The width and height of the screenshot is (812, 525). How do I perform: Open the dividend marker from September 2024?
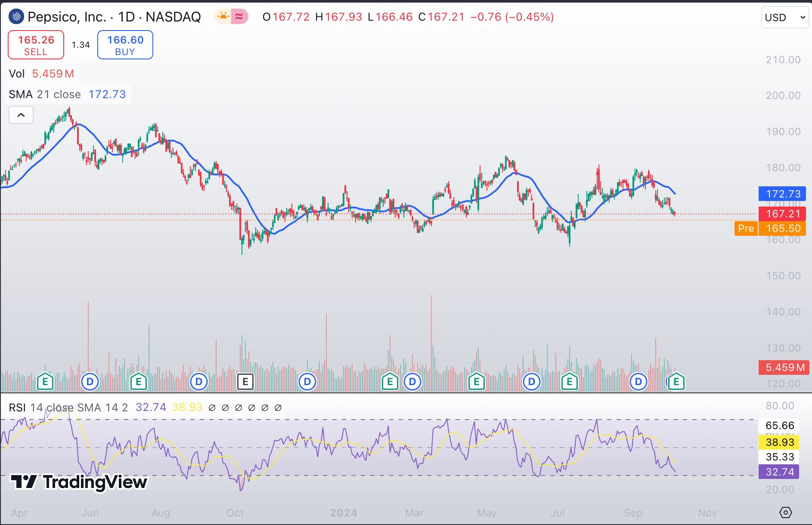[638, 382]
